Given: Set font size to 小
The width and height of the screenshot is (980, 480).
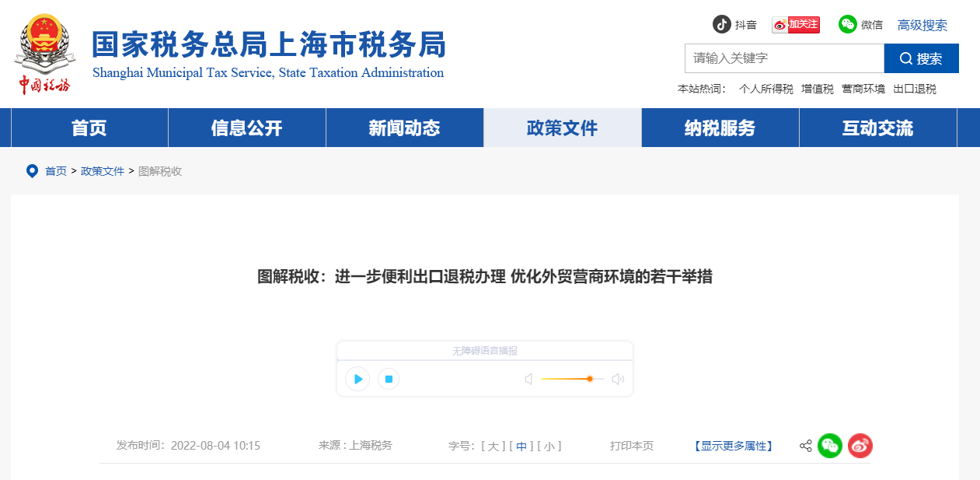Looking at the screenshot, I should point(549,446).
